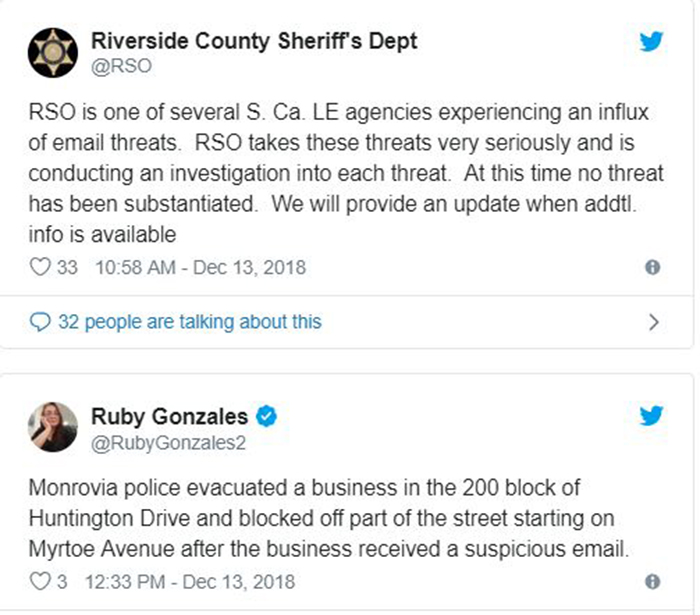Like the Riverside Sheriff's tweet with heart
Image resolution: width=700 pixels, height=615 pixels.
(40, 267)
